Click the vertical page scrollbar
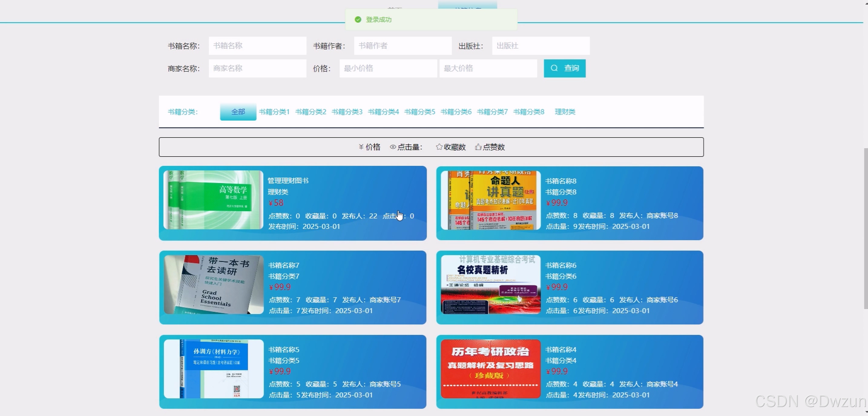 865,228
